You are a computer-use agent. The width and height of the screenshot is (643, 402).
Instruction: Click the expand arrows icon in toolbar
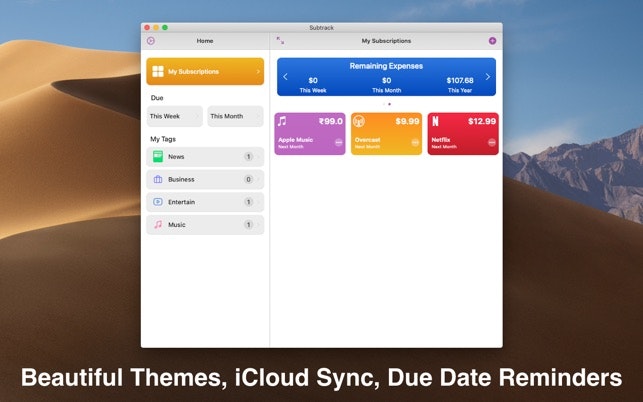coord(280,40)
